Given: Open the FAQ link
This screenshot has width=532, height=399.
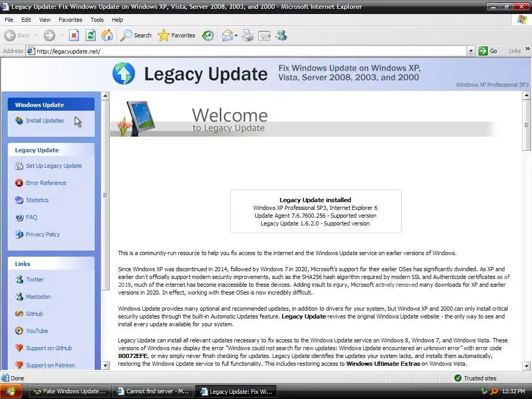Looking at the screenshot, I should (x=32, y=217).
